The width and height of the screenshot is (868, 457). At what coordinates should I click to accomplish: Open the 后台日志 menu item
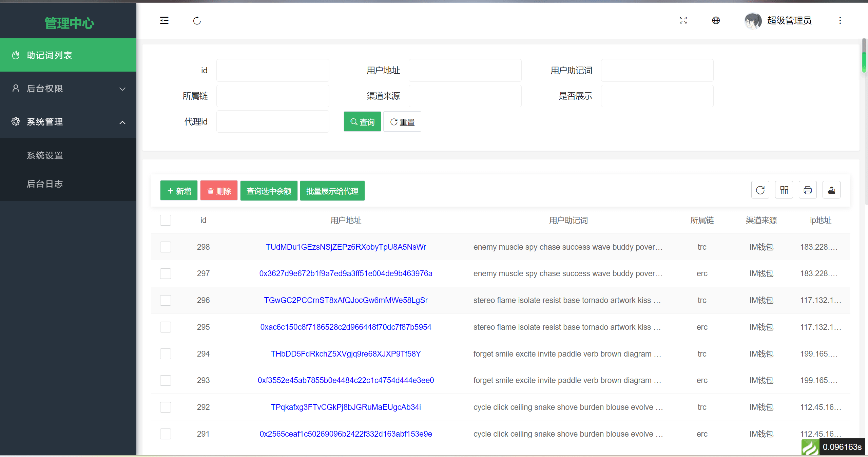click(44, 184)
